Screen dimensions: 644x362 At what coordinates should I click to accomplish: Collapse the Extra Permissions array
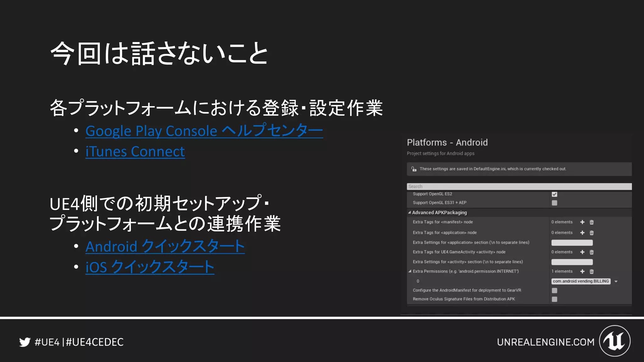click(409, 271)
